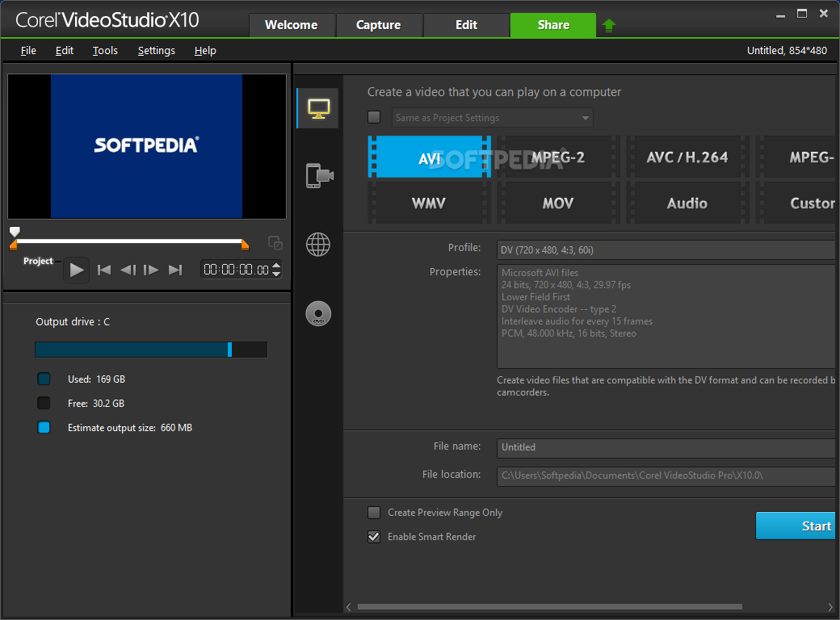Switch to the Welcome tab
This screenshot has width=840, height=620.
click(292, 25)
